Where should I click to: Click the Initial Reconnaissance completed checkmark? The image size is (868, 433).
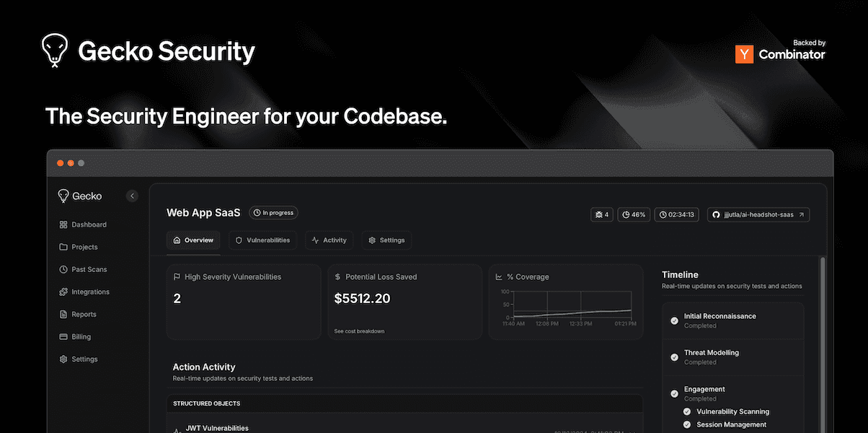tap(674, 320)
